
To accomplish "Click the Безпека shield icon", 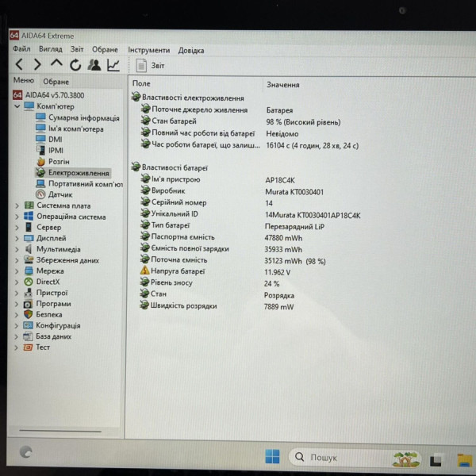I will [28, 314].
